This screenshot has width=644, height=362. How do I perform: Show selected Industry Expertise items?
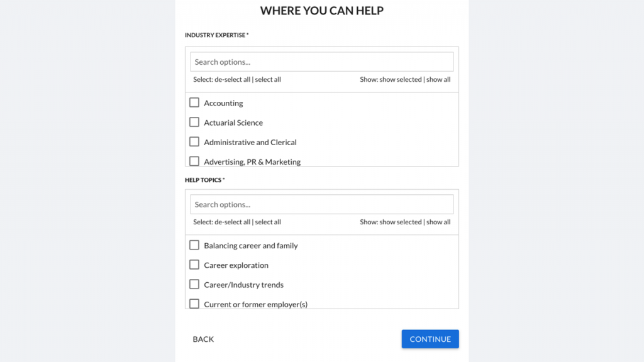coord(401,79)
